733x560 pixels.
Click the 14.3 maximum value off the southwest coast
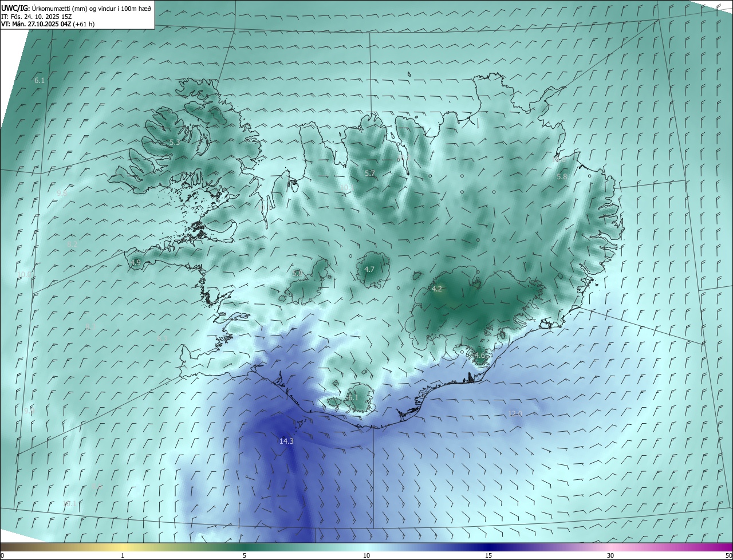286,441
